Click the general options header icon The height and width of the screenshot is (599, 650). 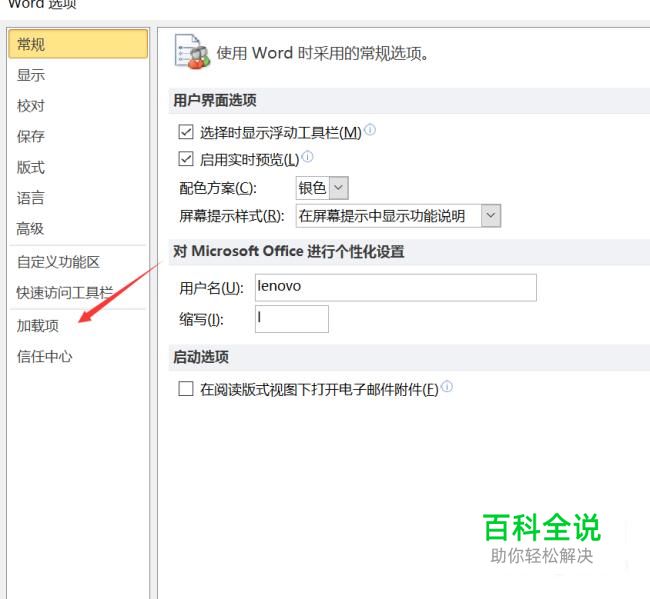(x=192, y=51)
